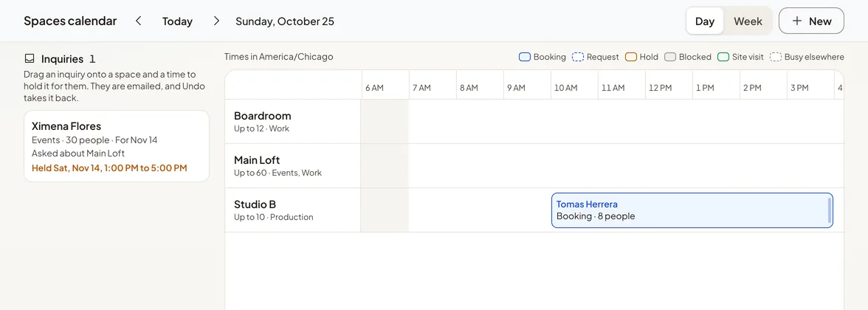Click the Inquiries count 1

[92, 59]
